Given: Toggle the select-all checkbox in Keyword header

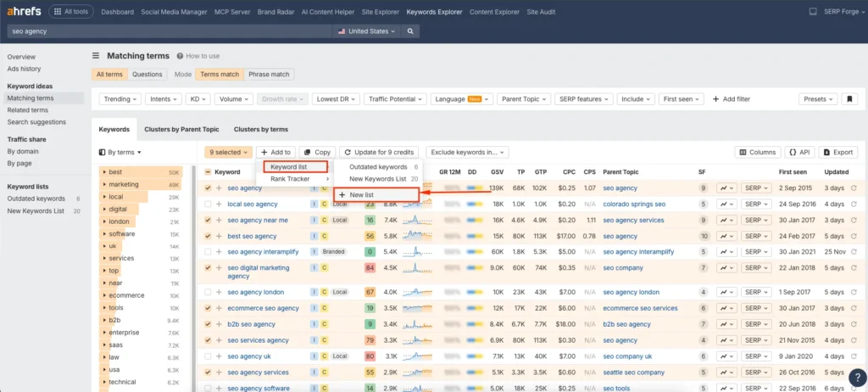Looking at the screenshot, I should 208,172.
